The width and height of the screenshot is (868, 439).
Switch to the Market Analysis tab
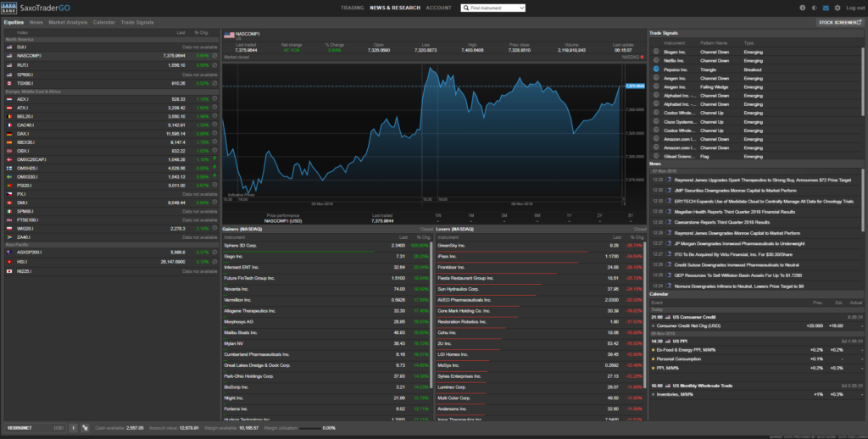click(69, 22)
